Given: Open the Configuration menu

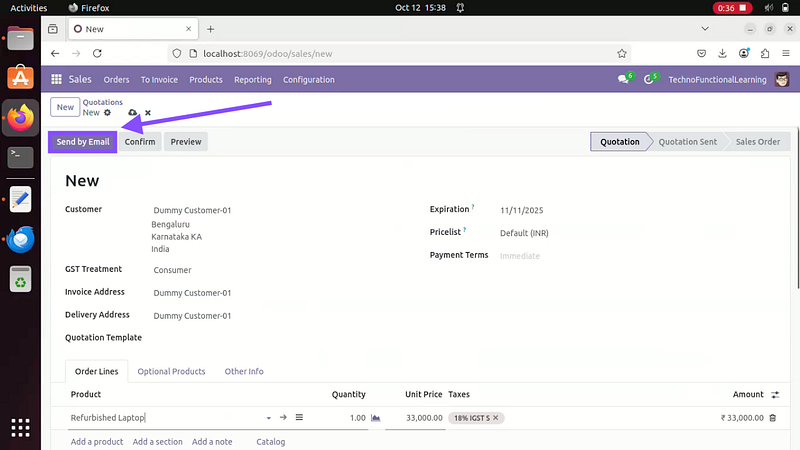Looking at the screenshot, I should pos(308,80).
